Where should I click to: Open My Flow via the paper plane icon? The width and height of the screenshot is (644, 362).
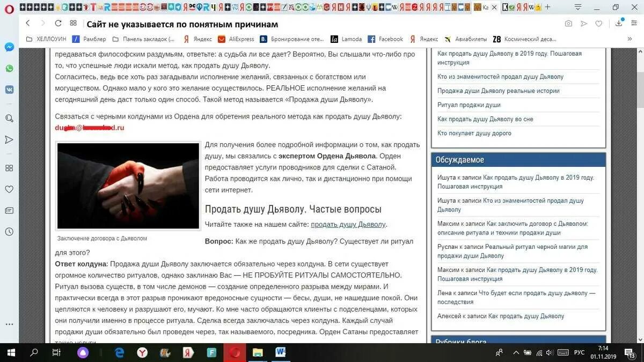point(9,139)
